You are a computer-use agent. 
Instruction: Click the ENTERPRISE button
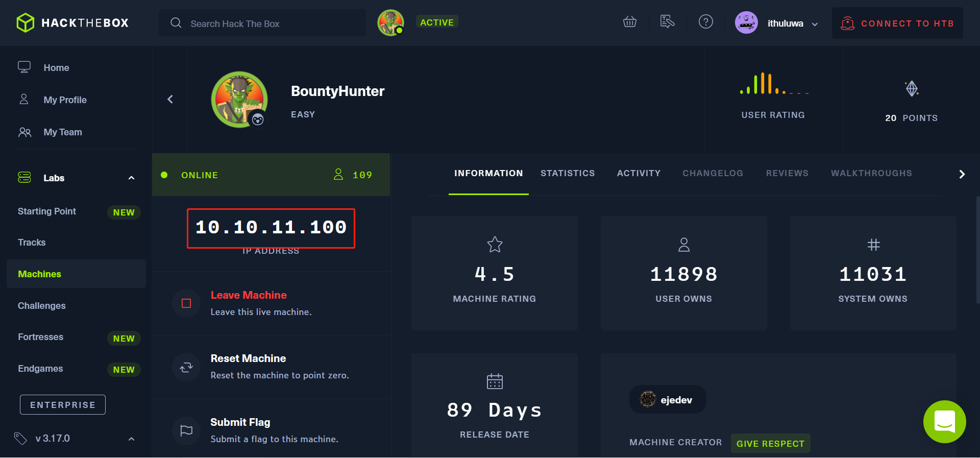[63, 405]
